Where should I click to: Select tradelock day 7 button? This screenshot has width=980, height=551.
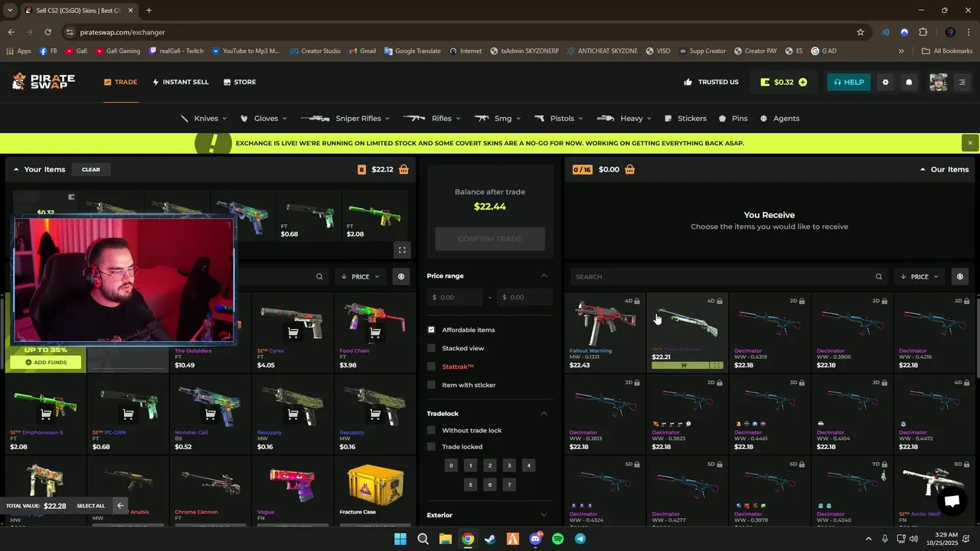coord(509,484)
